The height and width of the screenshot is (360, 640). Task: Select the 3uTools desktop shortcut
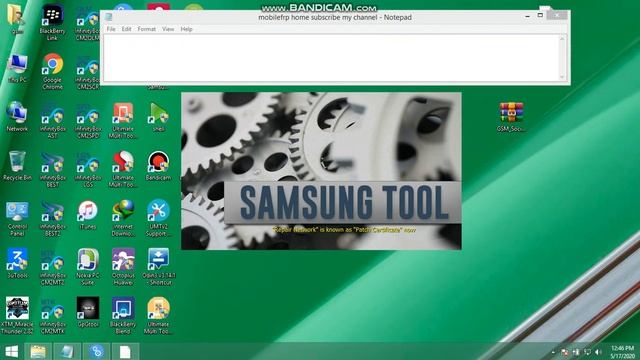pyautogui.click(x=17, y=264)
